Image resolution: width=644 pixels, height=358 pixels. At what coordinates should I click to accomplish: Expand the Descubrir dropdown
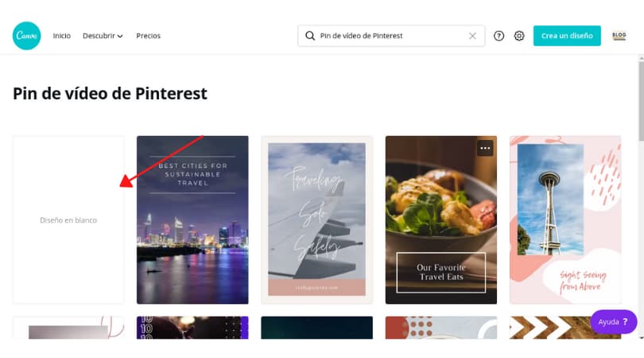click(x=103, y=36)
